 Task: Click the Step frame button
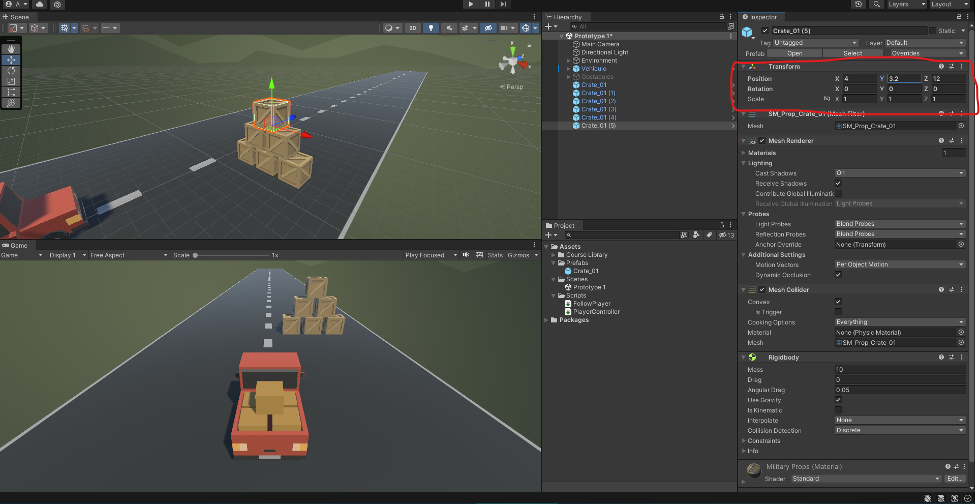503,4
